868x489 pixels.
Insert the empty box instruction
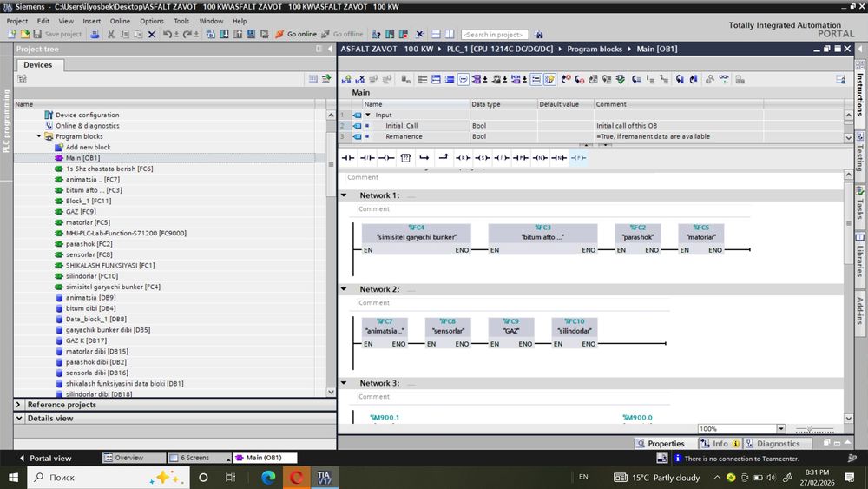coord(405,158)
